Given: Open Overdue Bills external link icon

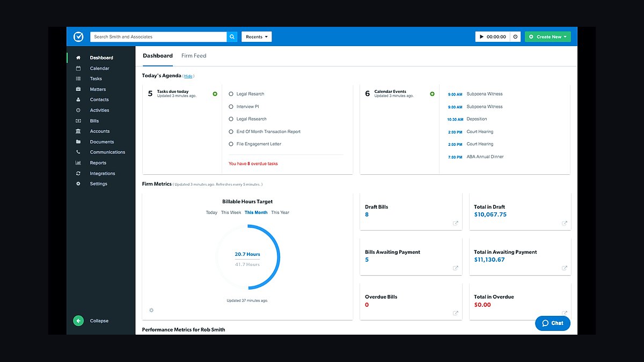Looking at the screenshot, I should 456,313.
